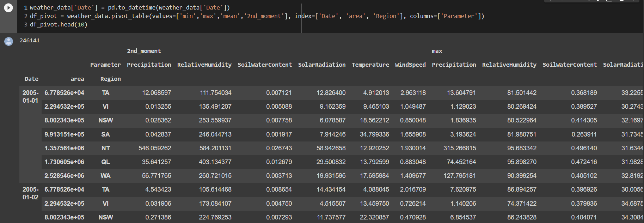
Task: Click cell value 56.771765
Action: tap(157, 175)
